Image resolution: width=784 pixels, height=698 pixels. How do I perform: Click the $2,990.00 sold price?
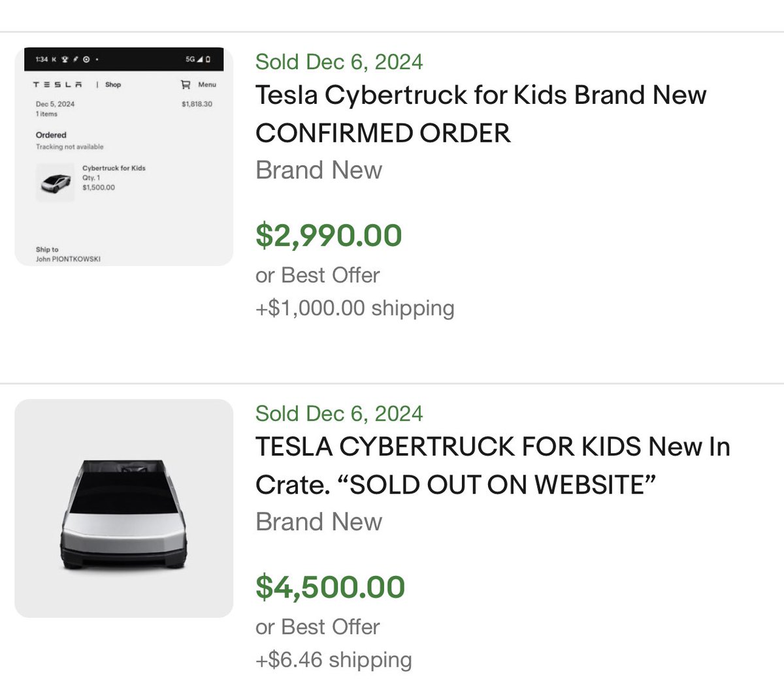pos(329,235)
